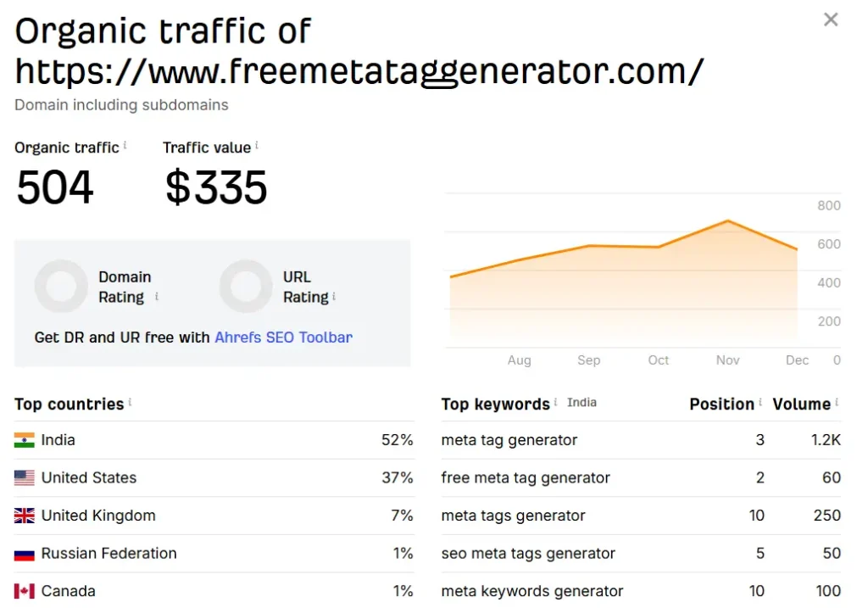The width and height of the screenshot is (868, 608).
Task: Click the November peak on traffic chart
Action: click(x=727, y=221)
